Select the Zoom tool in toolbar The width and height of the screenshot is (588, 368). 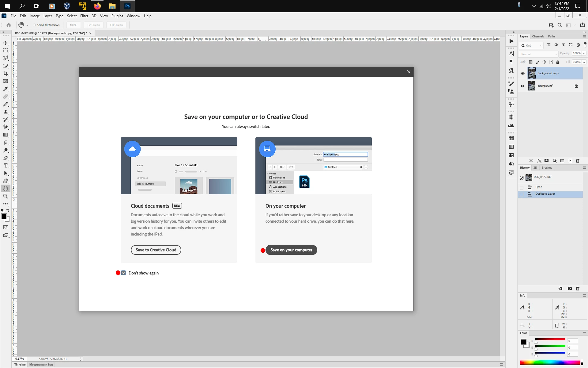(x=6, y=196)
